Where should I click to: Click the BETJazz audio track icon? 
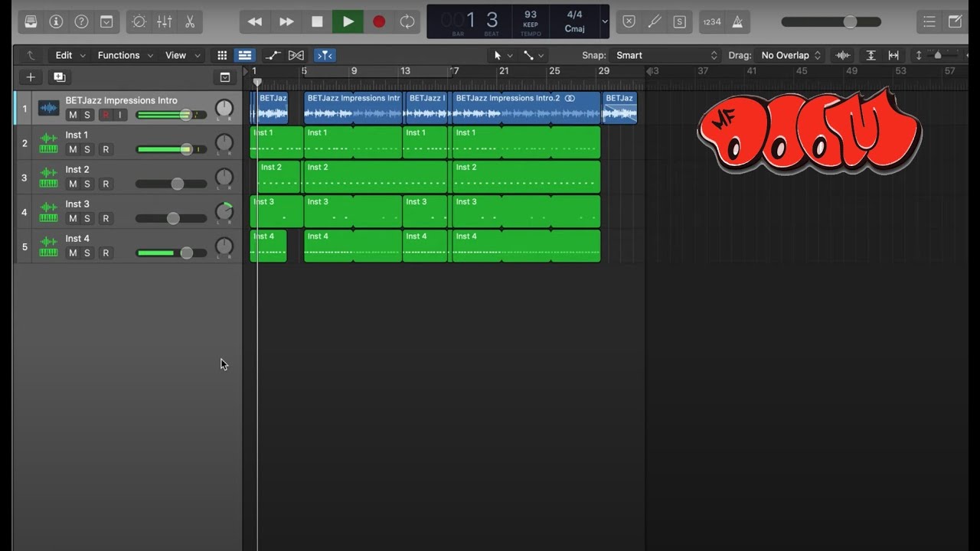pos(48,108)
